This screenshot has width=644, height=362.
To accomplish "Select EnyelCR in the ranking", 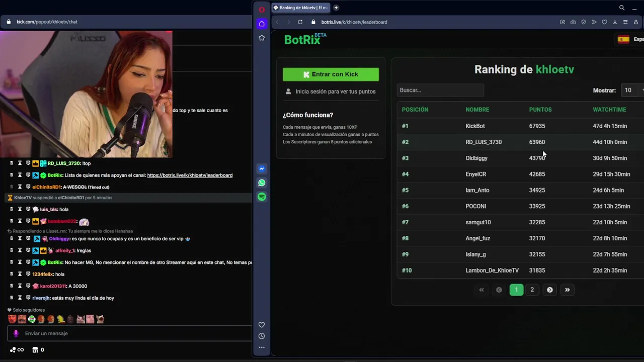I will click(475, 174).
